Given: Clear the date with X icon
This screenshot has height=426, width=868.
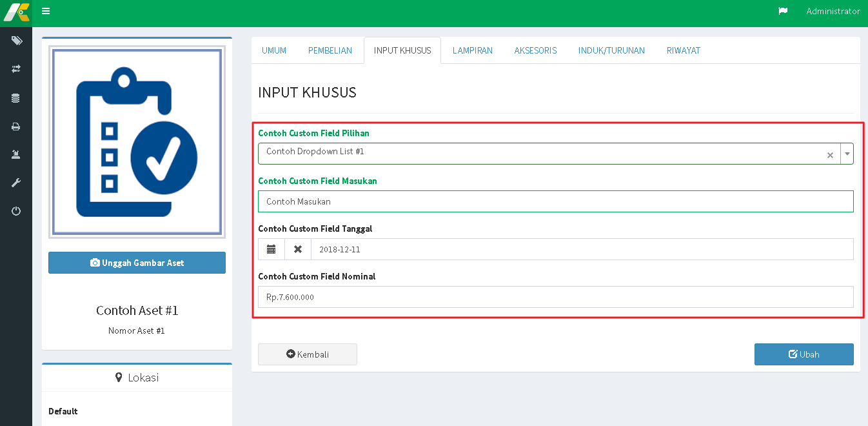Looking at the screenshot, I should (x=298, y=249).
